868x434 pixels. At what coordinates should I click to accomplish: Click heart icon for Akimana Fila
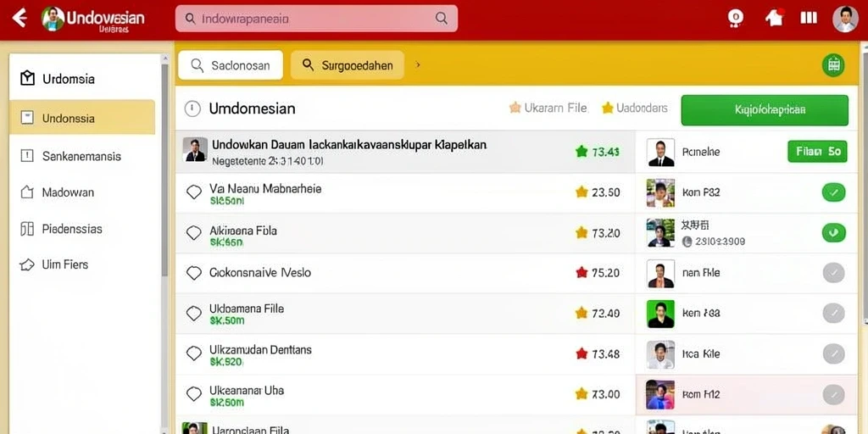pos(194,233)
